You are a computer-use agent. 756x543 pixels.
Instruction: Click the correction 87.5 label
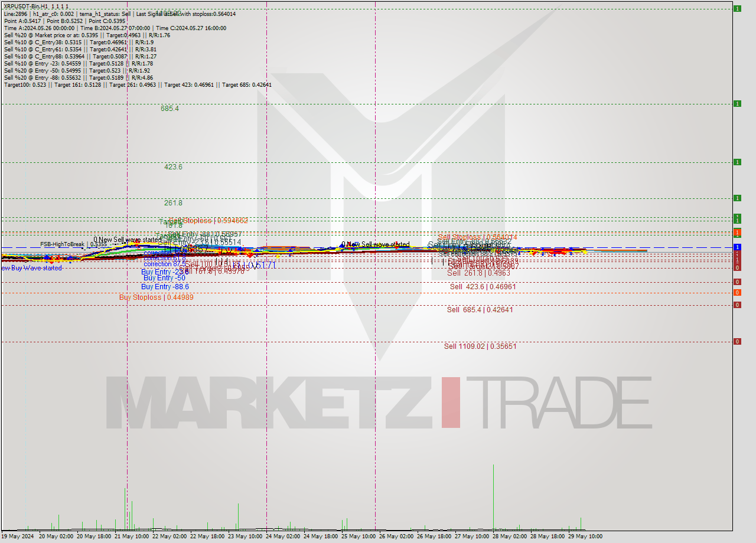click(165, 264)
